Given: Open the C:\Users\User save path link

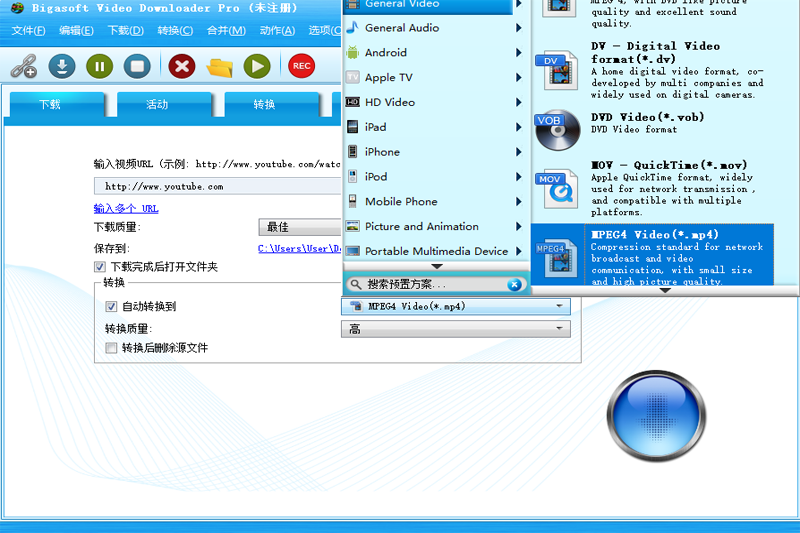Looking at the screenshot, I should pos(299,248).
